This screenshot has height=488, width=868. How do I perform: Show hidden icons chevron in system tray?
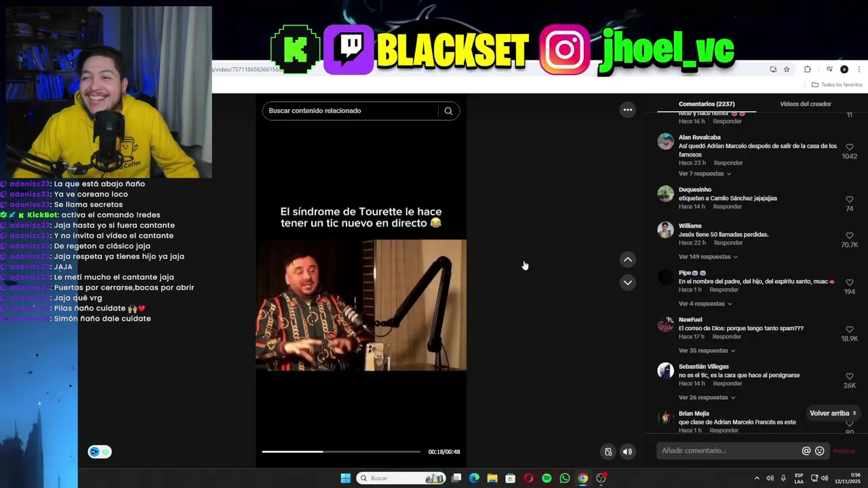tap(757, 479)
